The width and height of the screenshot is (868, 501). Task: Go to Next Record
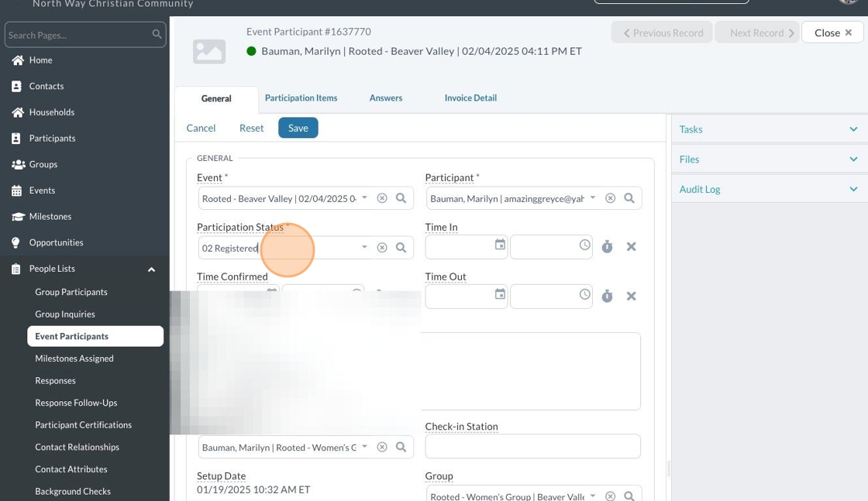(x=756, y=33)
